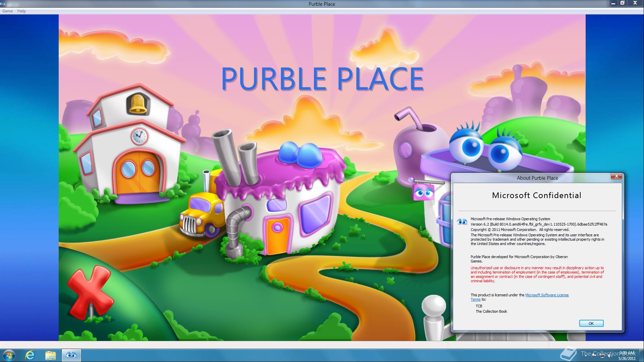Launch Internet Explorer from the taskbar
The width and height of the screenshot is (644, 362).
coord(30,355)
